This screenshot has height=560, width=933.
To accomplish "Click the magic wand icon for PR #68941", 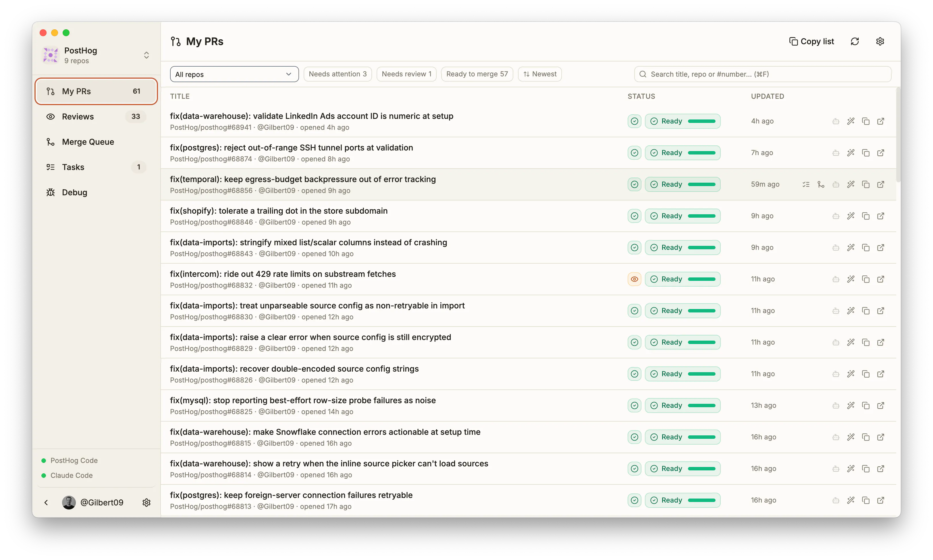I will coord(851,121).
